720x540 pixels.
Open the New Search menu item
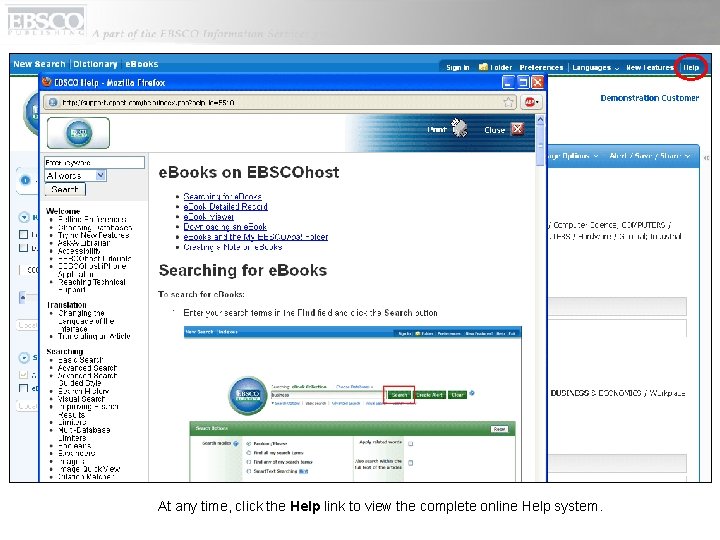[x=39, y=64]
